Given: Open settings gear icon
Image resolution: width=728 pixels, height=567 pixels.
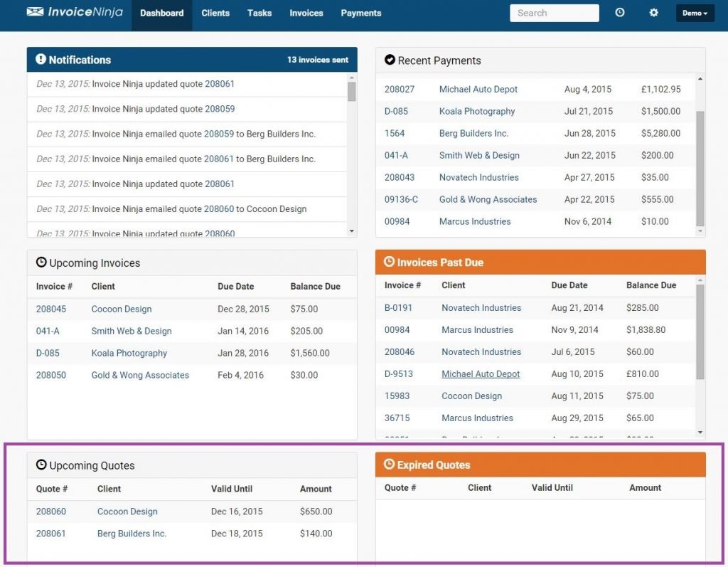Looking at the screenshot, I should pos(654,13).
